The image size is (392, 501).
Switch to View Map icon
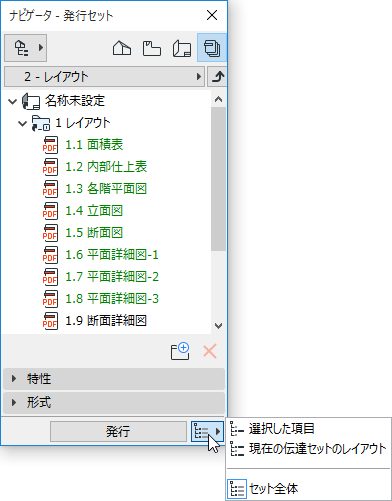point(152,48)
